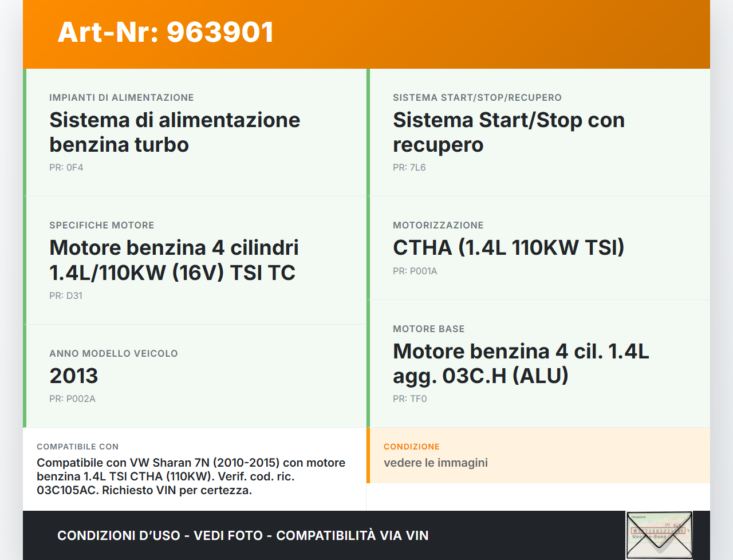Select the Sistema Start/Stop con recupero heading

[x=509, y=132]
